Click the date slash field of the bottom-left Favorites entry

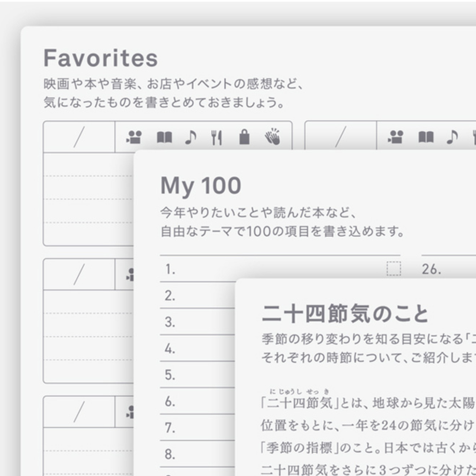(79, 412)
